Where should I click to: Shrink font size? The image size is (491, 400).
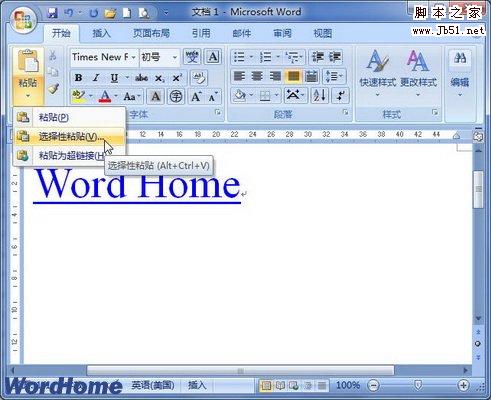[x=213, y=97]
